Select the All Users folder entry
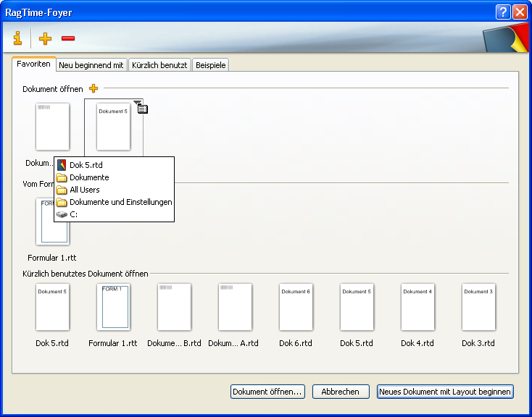The width and height of the screenshot is (532, 417). [x=84, y=190]
